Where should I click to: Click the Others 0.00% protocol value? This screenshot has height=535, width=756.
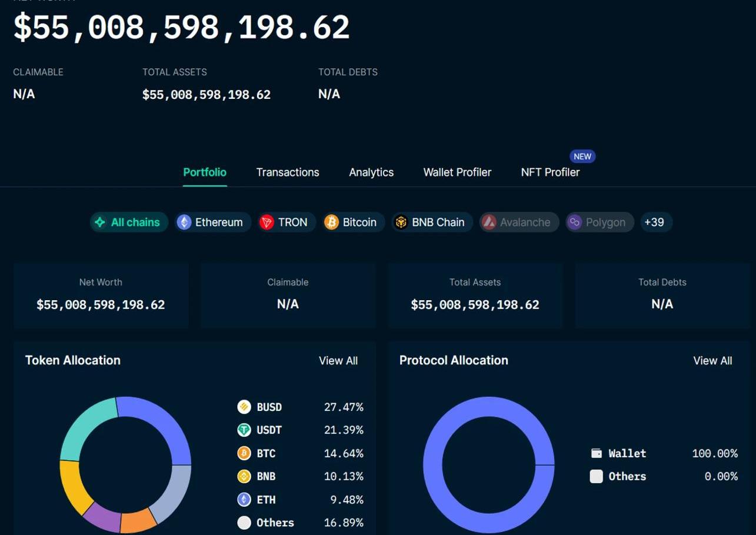(x=721, y=476)
